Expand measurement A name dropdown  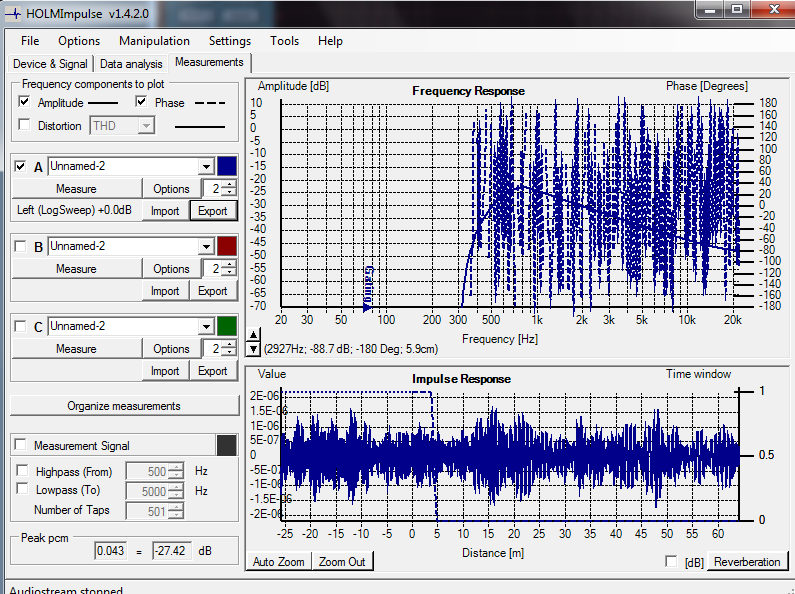pyautogui.click(x=206, y=167)
